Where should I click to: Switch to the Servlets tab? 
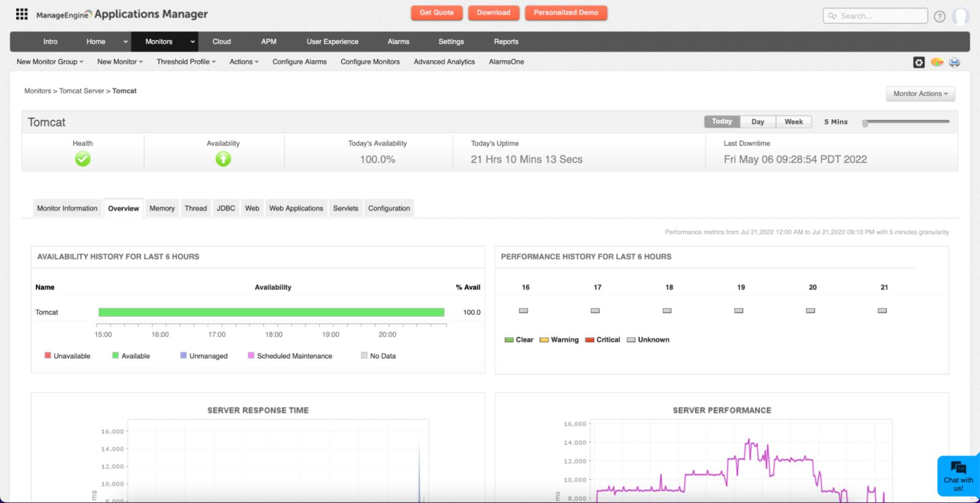[x=345, y=208]
